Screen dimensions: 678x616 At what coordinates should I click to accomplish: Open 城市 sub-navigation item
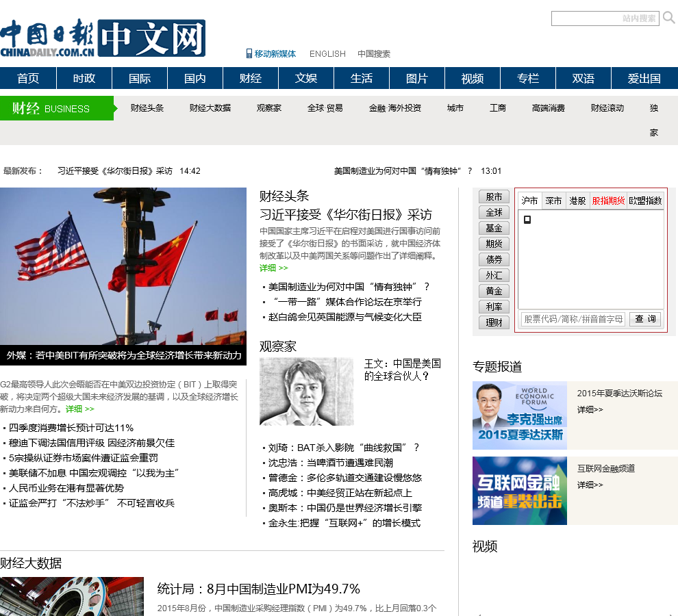click(x=455, y=107)
